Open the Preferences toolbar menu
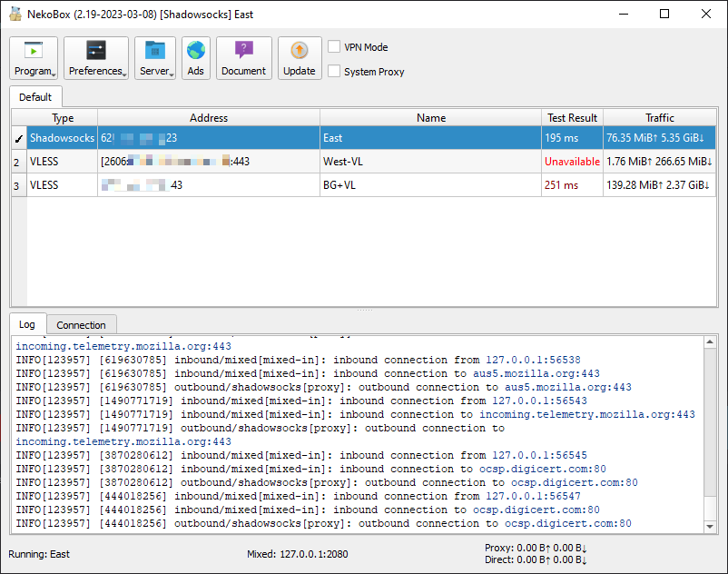Screen dimensions: 728x574 point(96,58)
